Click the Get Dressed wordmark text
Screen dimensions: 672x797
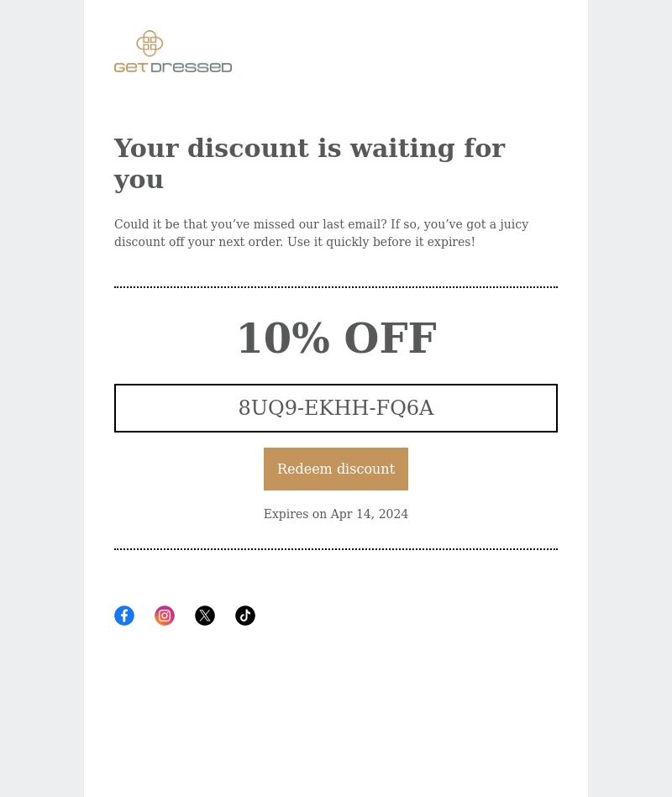pos(173,67)
